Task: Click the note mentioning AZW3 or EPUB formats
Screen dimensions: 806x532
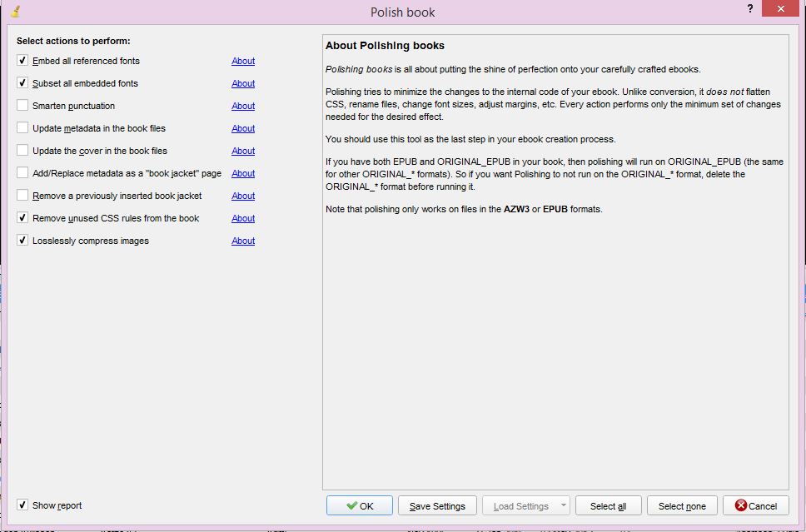Action: (x=464, y=209)
